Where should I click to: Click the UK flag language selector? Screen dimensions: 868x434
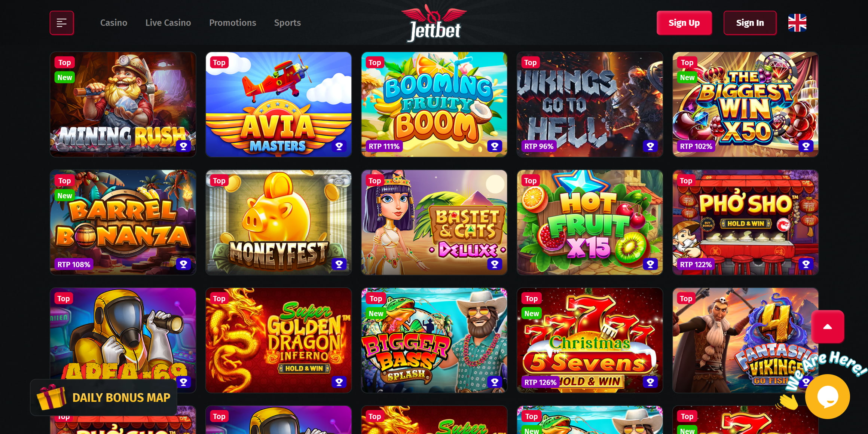click(x=797, y=23)
